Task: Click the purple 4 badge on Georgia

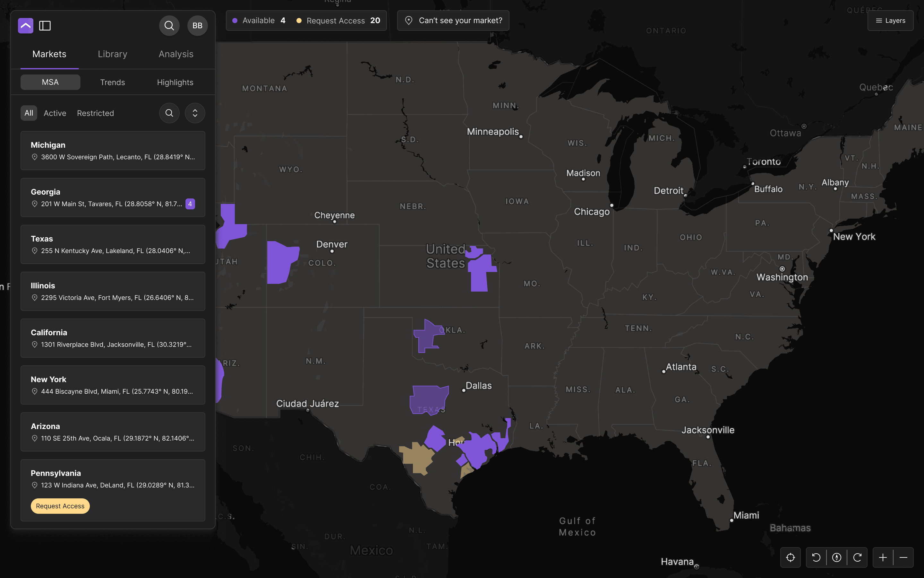Action: point(190,204)
